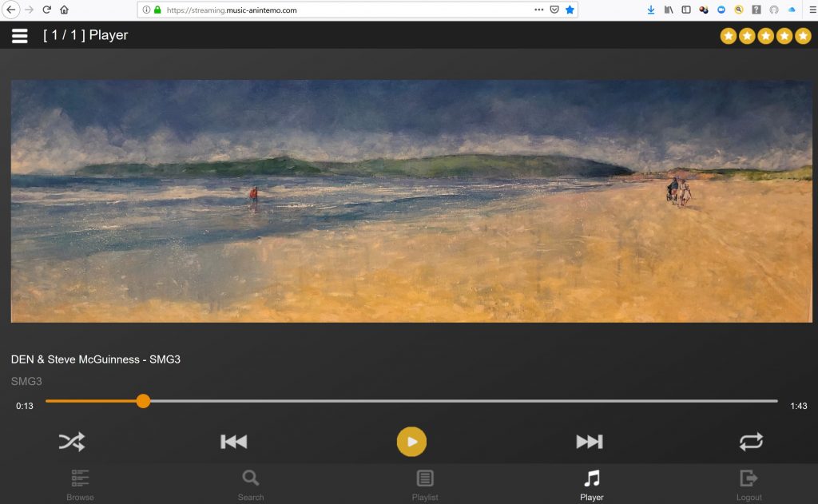The width and height of the screenshot is (818, 504).
Task: Bookmark this page with the star icon
Action: click(x=570, y=10)
